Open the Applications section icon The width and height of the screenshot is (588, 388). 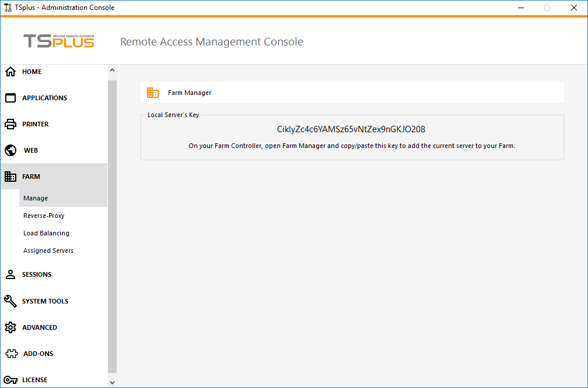[10, 97]
